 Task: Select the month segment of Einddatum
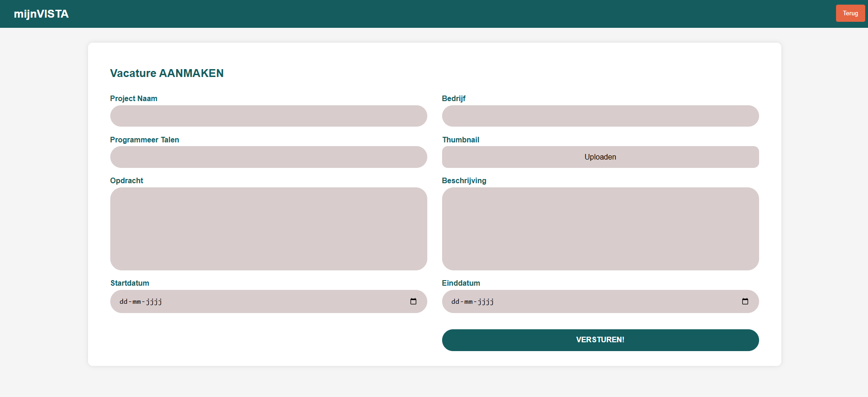[469, 301]
